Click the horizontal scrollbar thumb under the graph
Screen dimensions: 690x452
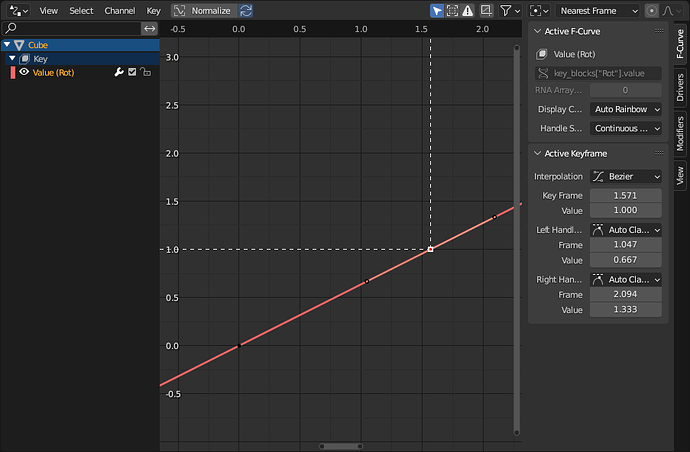point(341,446)
